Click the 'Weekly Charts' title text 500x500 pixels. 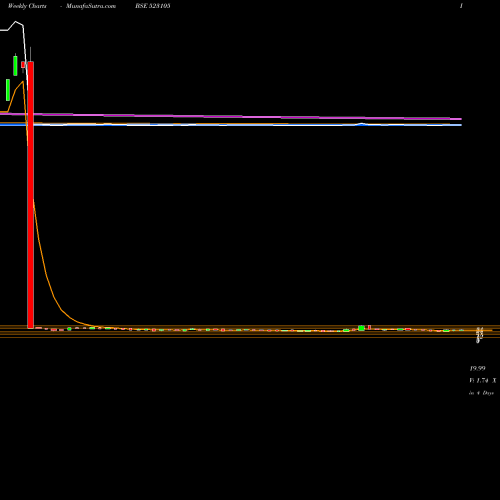point(27,6)
